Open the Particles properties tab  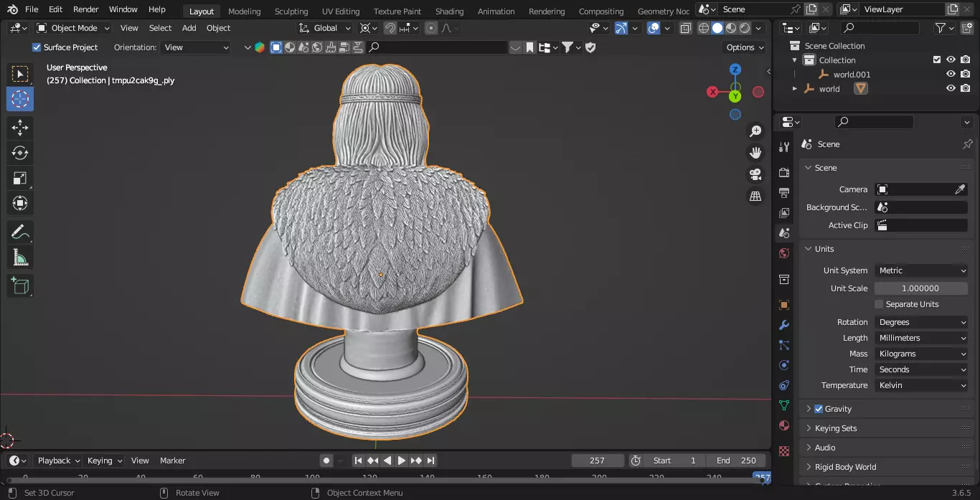pyautogui.click(x=784, y=345)
